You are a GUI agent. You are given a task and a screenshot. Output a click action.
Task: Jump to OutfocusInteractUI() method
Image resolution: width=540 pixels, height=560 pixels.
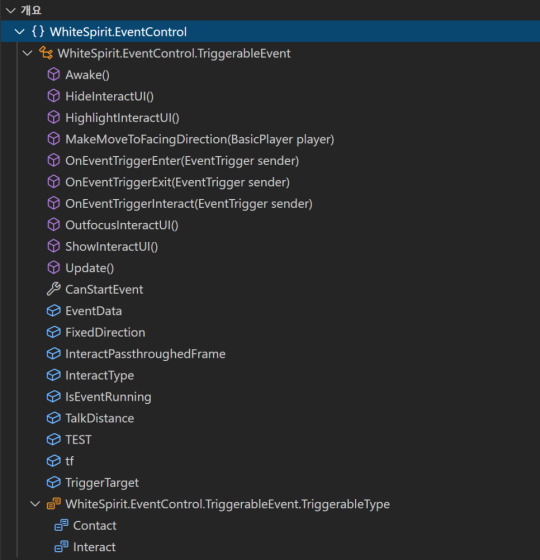point(122,225)
